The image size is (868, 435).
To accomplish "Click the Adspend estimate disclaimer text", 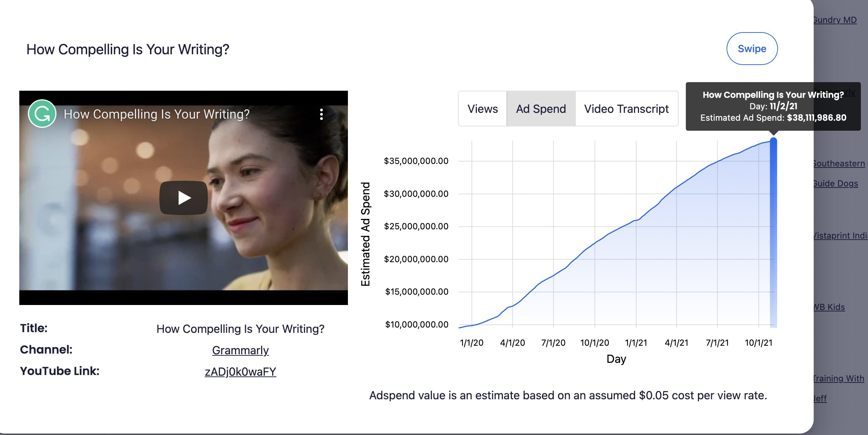I will [x=568, y=395].
